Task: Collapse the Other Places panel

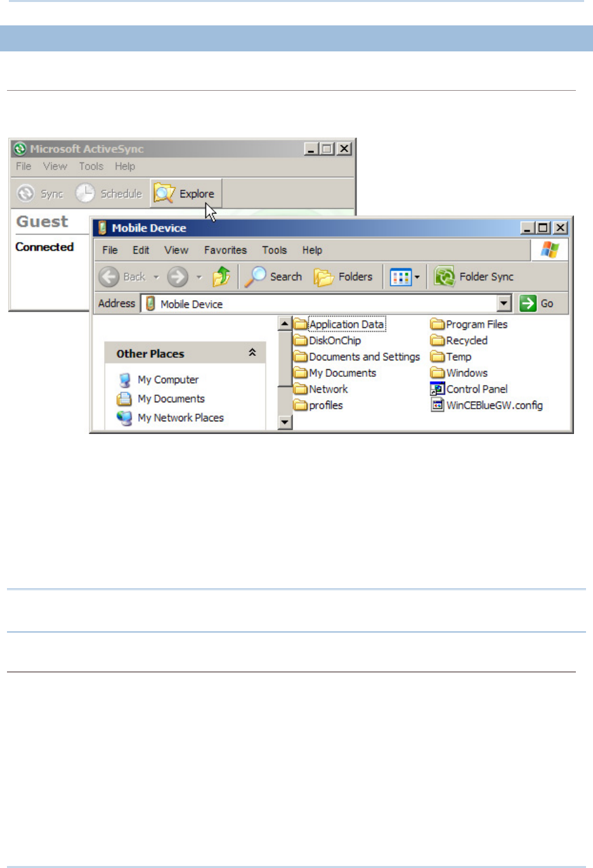Action: [x=252, y=353]
